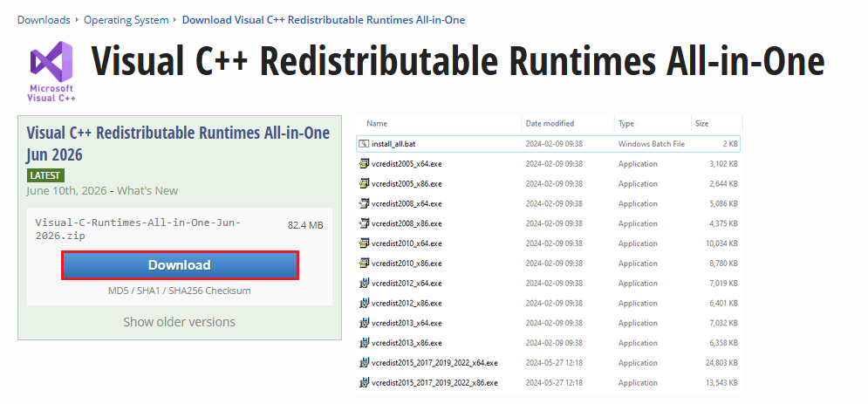Click the vcredist2012_x64.exe file icon
Screen dimensions: 868x404
364,284
